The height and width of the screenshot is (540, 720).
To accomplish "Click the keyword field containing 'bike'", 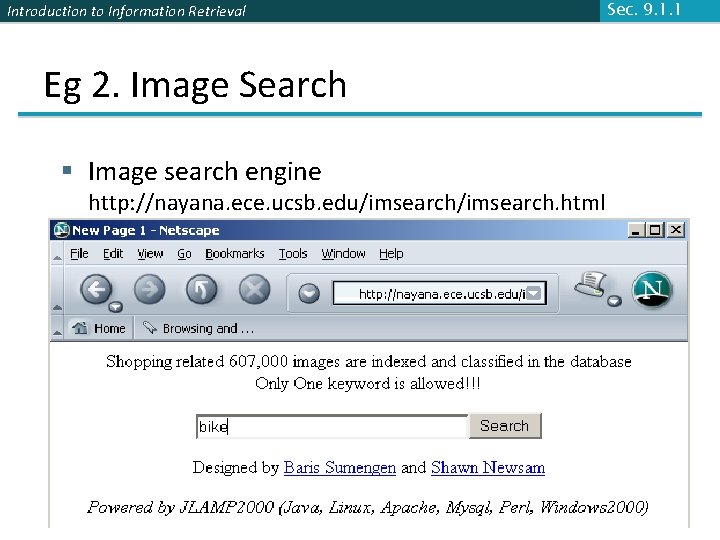I will coord(332,427).
